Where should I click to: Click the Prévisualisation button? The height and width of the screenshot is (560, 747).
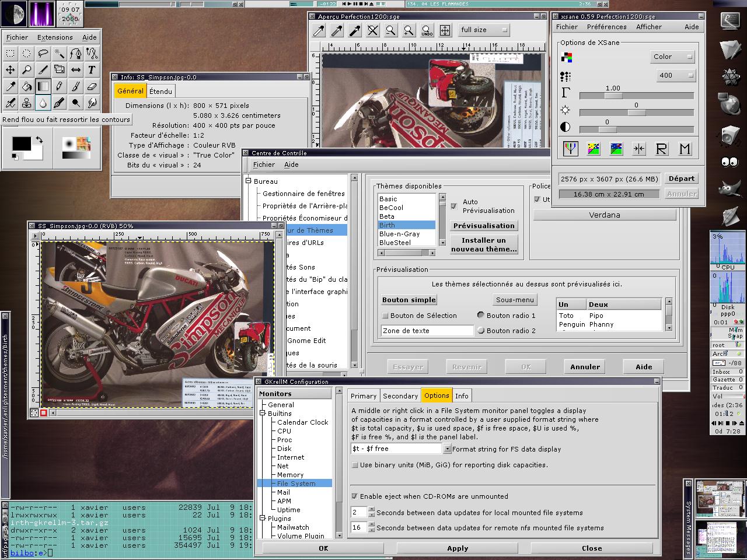point(484,226)
